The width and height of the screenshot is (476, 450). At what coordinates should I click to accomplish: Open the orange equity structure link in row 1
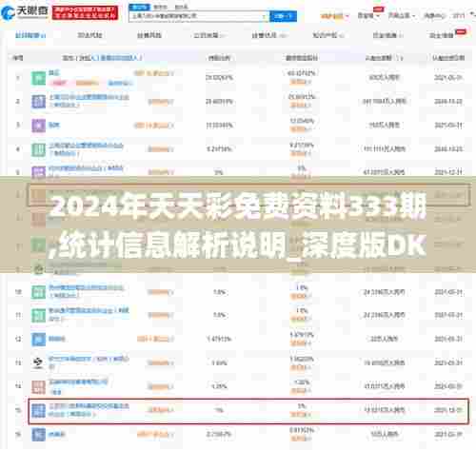[154, 73]
